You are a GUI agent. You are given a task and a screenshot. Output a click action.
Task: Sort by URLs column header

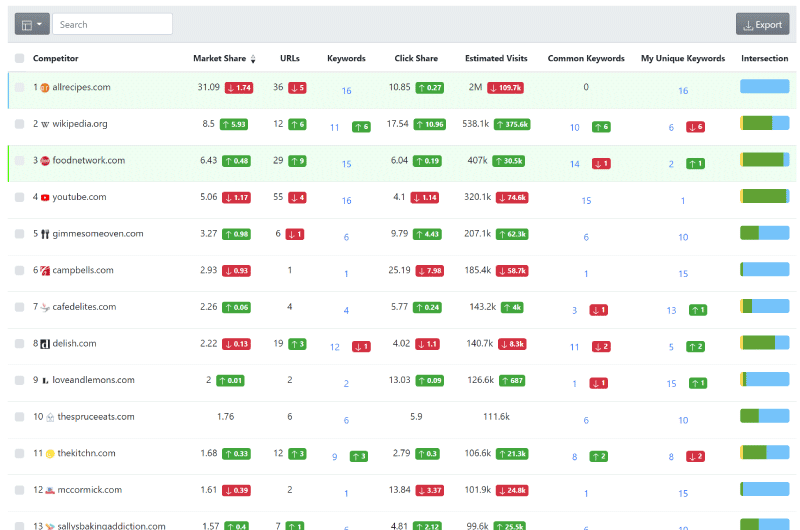coord(289,58)
